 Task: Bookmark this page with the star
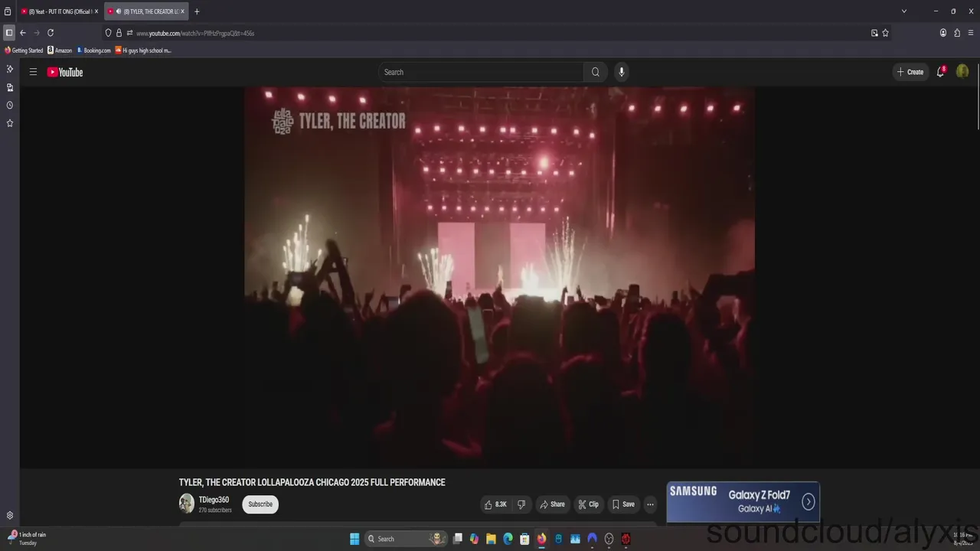886,33
